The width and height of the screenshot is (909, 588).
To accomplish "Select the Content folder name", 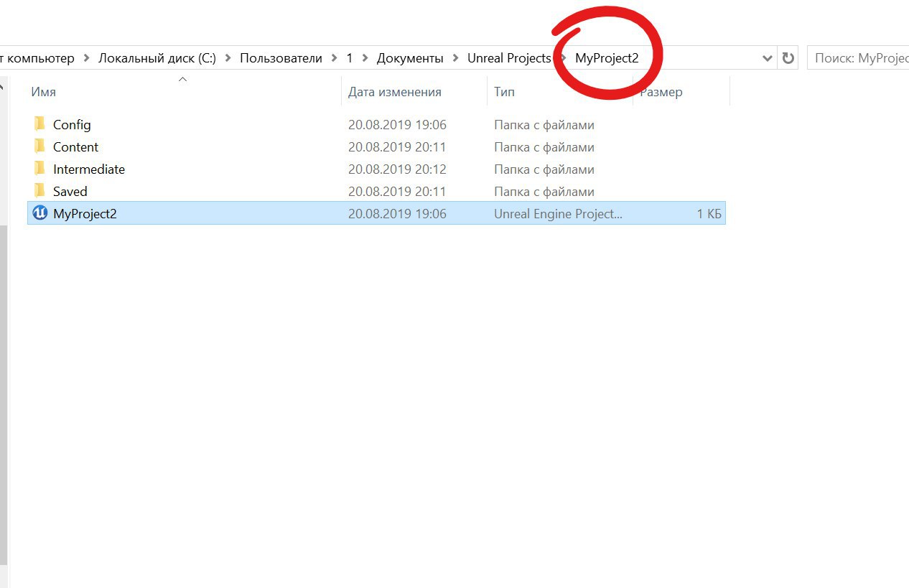I will 75,147.
